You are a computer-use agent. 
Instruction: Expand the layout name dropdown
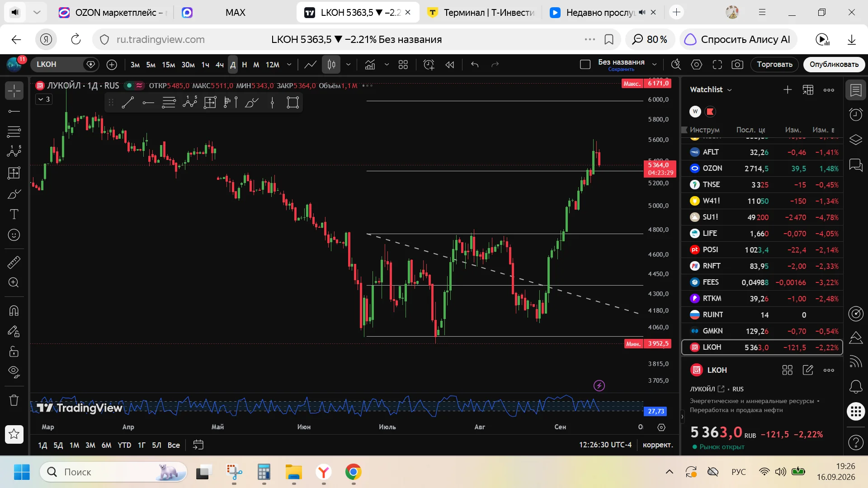[x=654, y=65]
